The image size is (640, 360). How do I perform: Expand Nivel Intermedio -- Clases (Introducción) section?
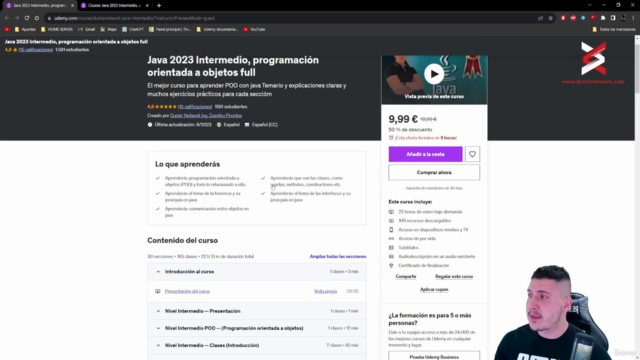click(257, 345)
